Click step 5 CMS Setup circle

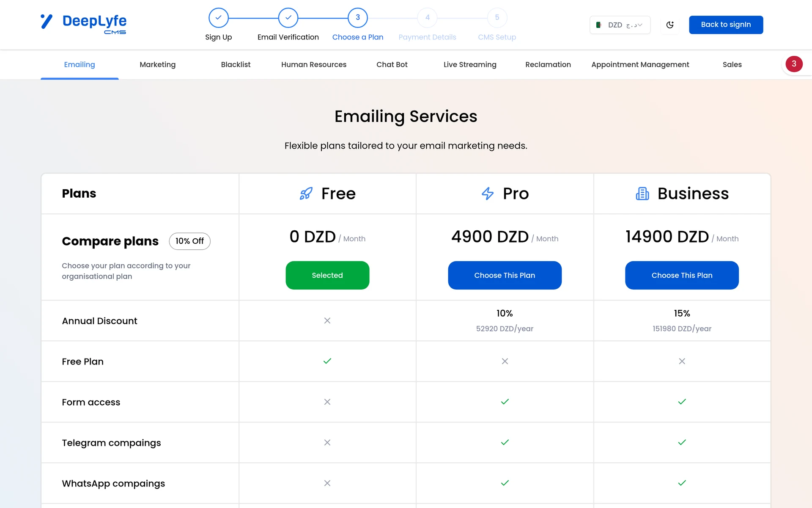497,18
